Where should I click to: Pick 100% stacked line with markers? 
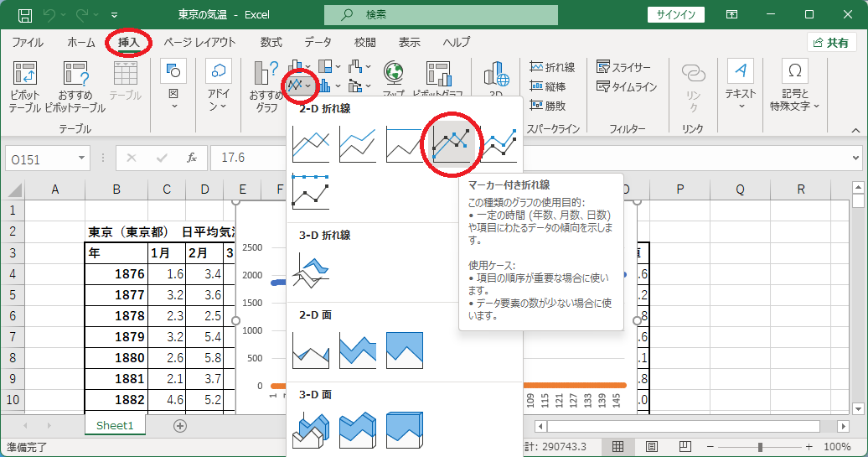point(311,192)
